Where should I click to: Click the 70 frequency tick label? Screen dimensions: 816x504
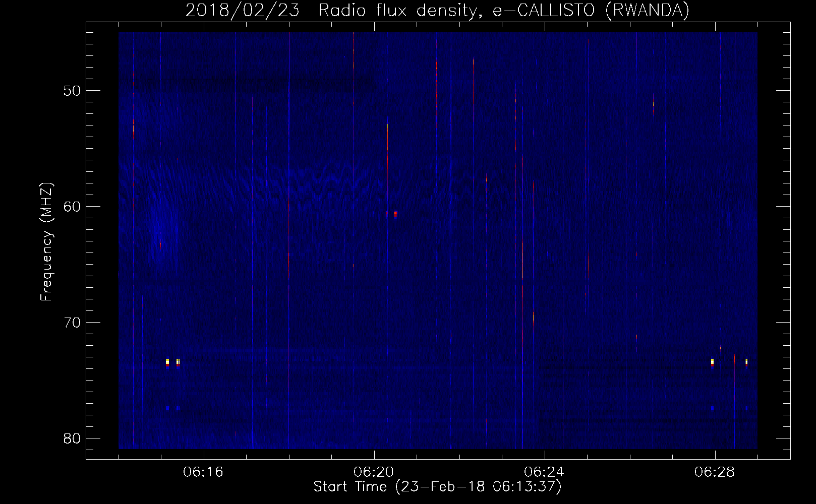[73, 323]
